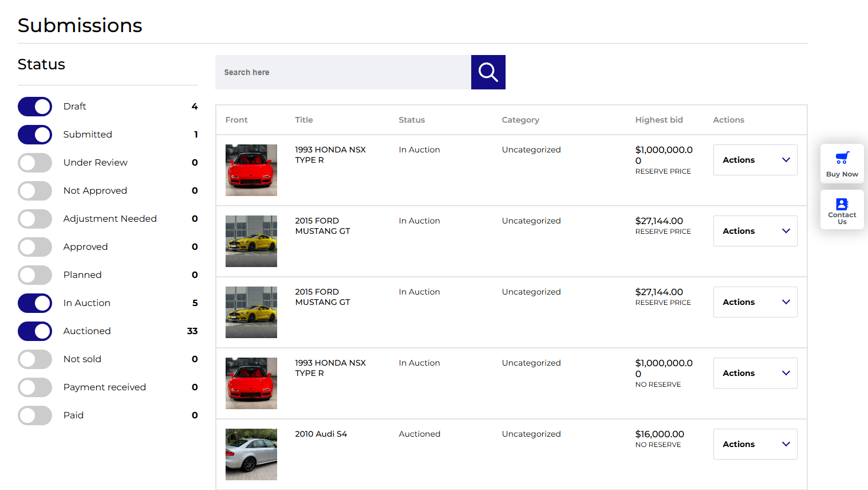The height and width of the screenshot is (490, 868).
Task: Open the silver Audi S4 thumbnail
Action: click(x=251, y=454)
